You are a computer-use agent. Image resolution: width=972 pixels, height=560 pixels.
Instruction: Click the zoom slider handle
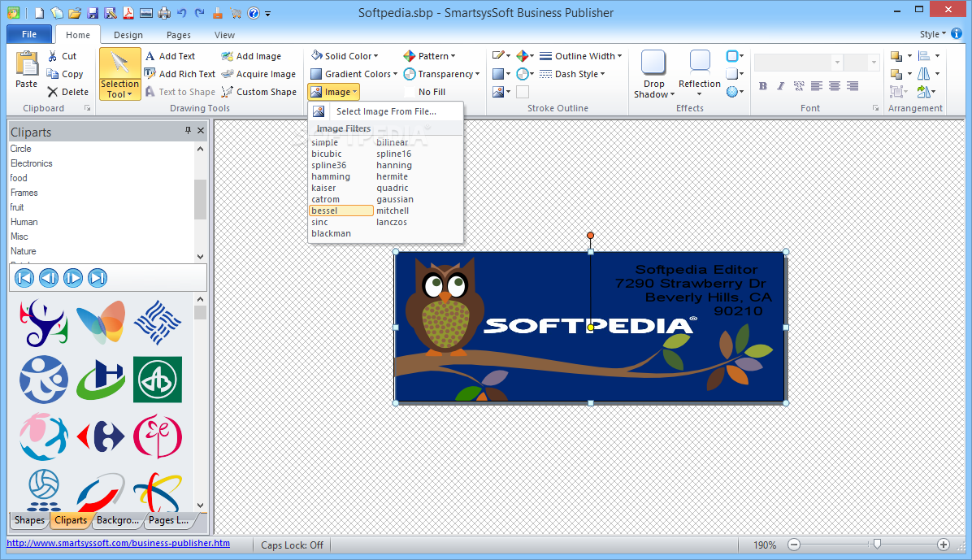pos(877,544)
